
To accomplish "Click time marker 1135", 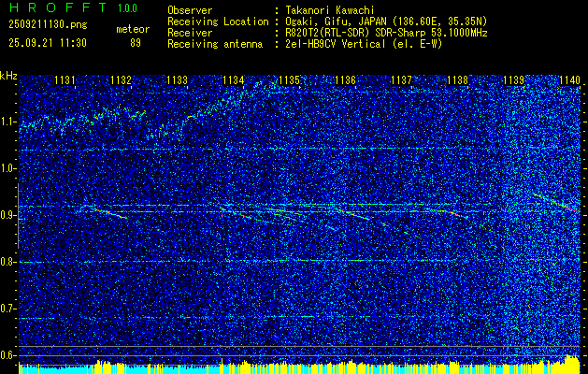I will point(289,79).
